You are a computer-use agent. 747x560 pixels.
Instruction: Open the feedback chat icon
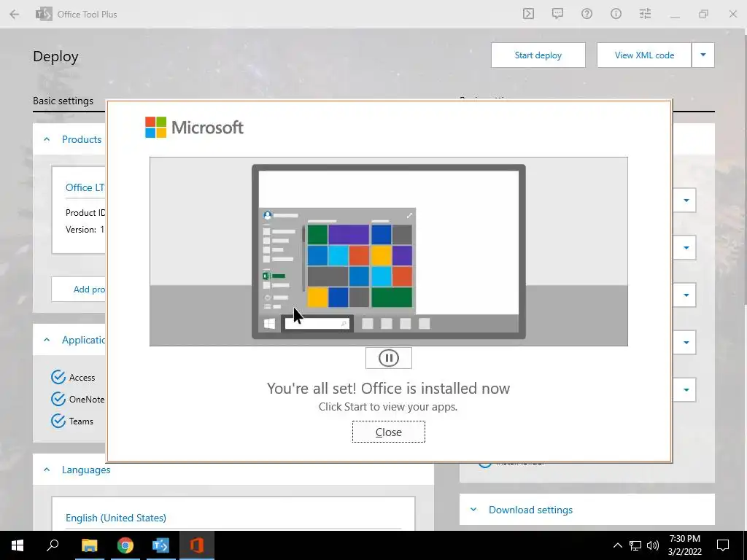pyautogui.click(x=557, y=14)
